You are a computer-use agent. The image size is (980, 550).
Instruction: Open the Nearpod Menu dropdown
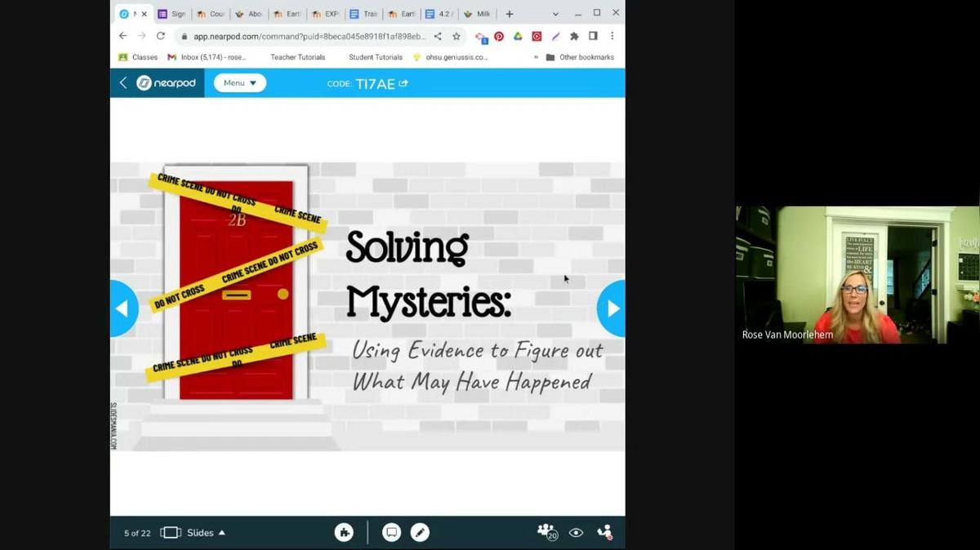coord(239,82)
